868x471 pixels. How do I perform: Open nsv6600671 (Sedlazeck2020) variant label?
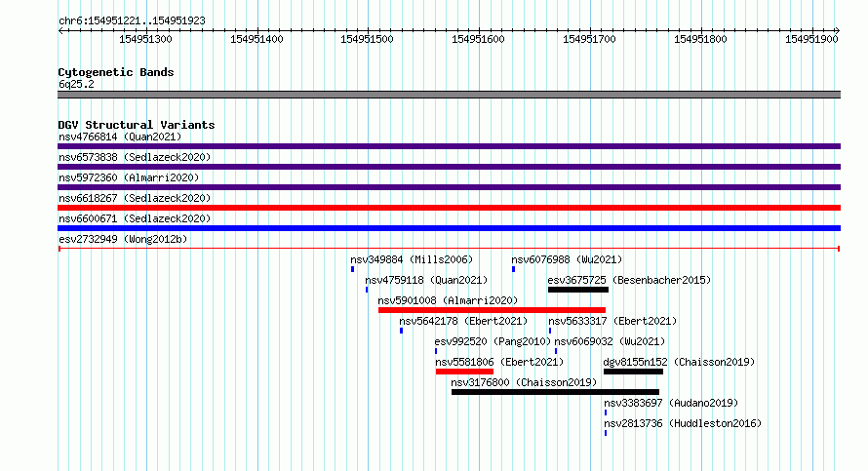(135, 218)
